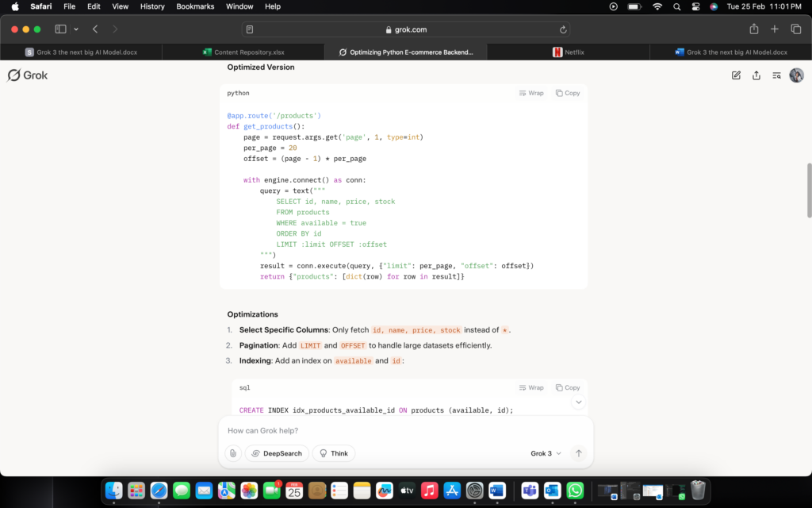Copy the sql code block

click(568, 388)
